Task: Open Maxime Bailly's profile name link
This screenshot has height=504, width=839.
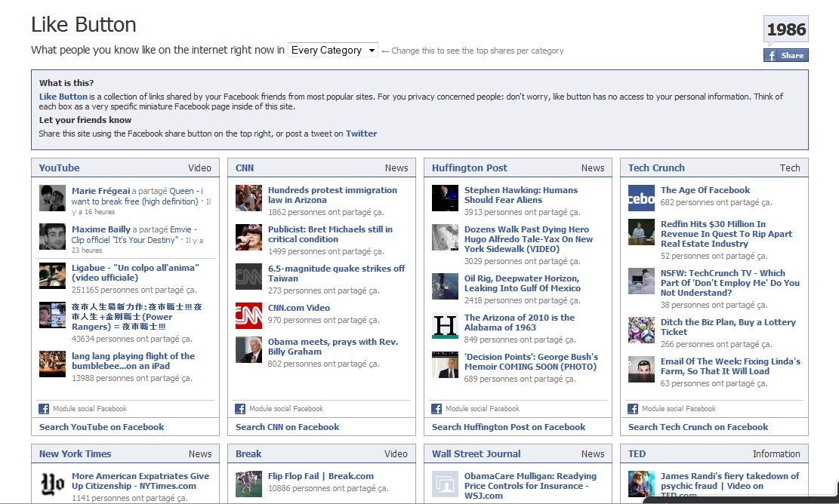Action: [101, 229]
